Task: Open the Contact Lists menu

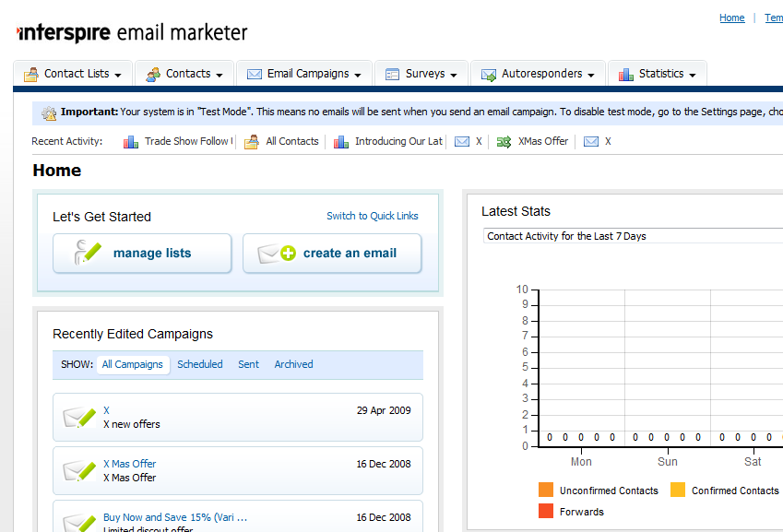Action: tap(73, 74)
